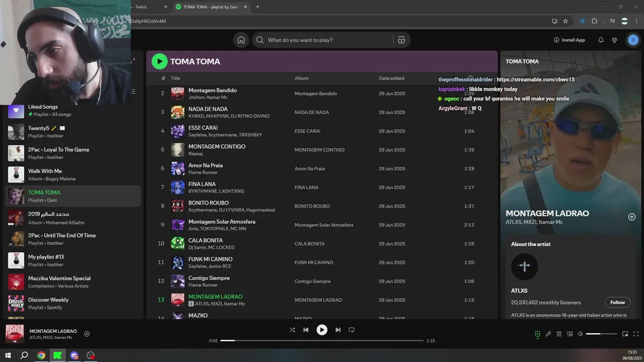Switch to TOMA TOMA Spotify browser tab
The width and height of the screenshot is (644, 362).
(211, 7)
